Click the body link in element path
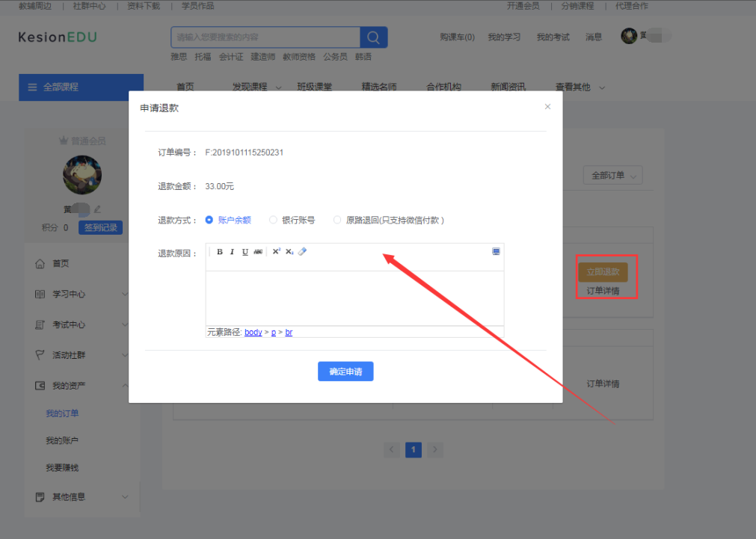The width and height of the screenshot is (756, 539). coord(253,332)
